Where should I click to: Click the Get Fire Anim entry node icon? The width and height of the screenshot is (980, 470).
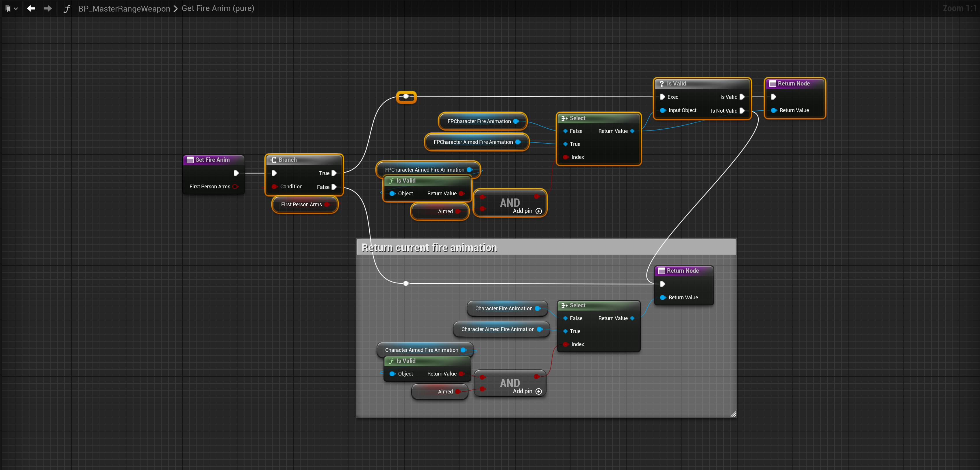tap(190, 160)
